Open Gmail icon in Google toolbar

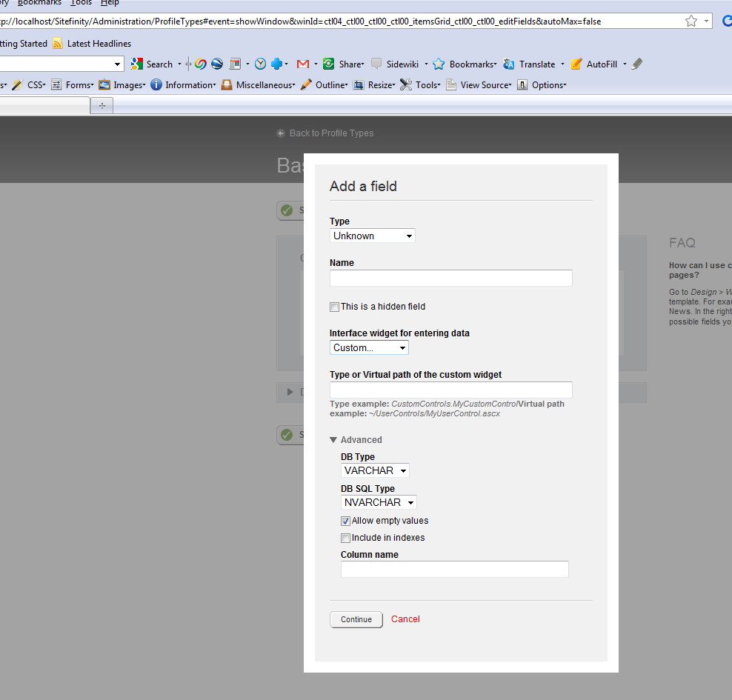pos(303,64)
